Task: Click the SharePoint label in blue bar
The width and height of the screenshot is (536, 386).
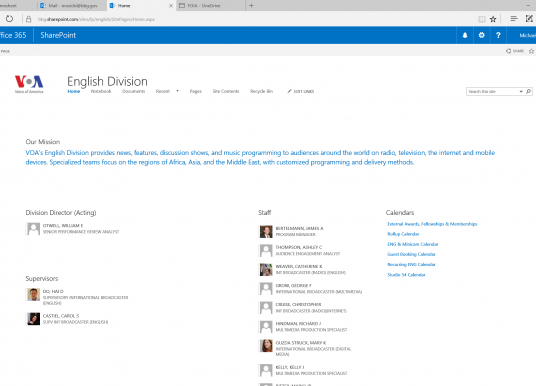Action: tap(58, 35)
